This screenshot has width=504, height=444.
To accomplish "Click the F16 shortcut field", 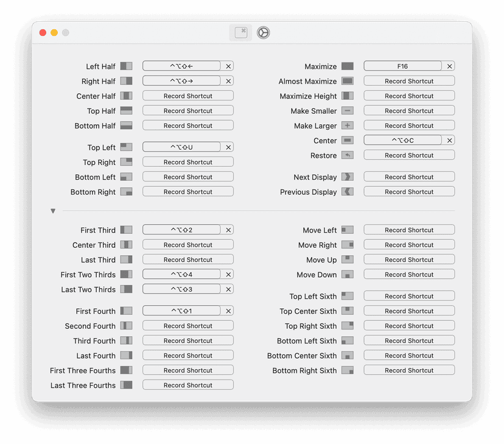I will click(402, 65).
